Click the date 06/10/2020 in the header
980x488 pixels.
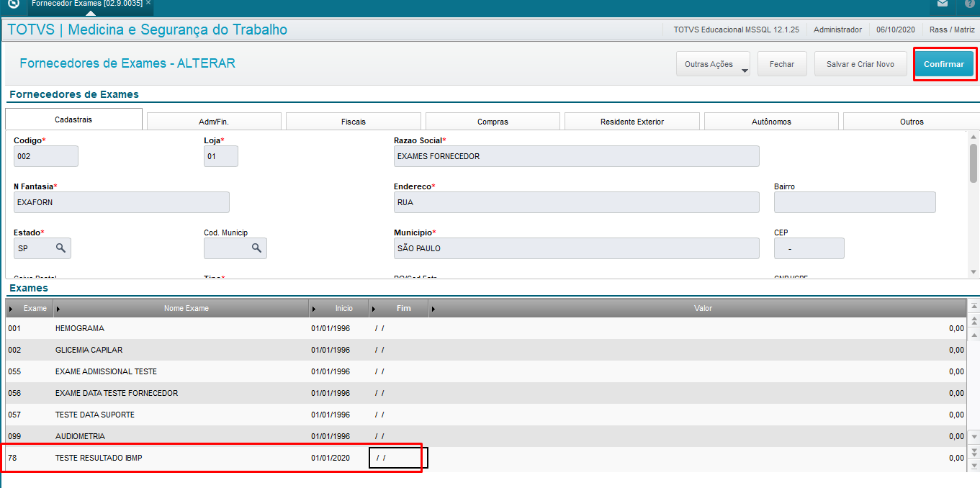click(x=896, y=30)
